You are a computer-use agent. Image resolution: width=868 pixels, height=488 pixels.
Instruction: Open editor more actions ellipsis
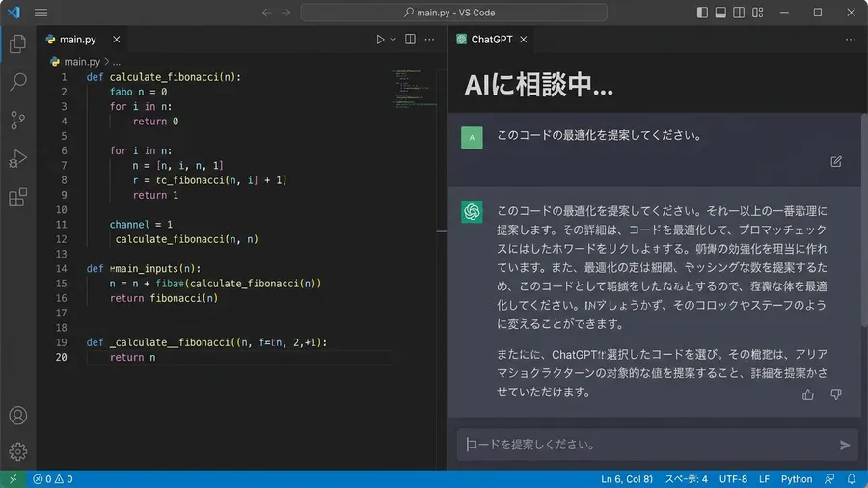click(429, 40)
